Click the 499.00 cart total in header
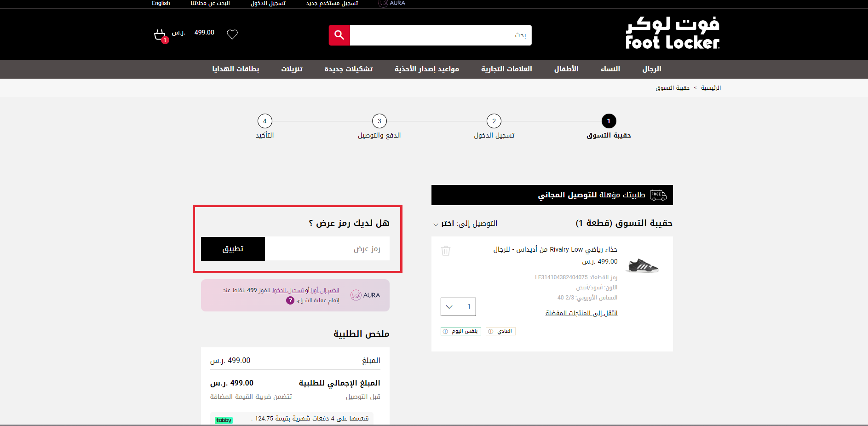 tap(192, 32)
